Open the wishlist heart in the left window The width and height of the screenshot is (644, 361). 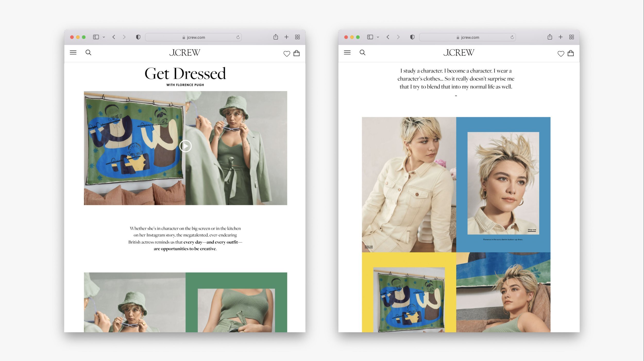click(287, 54)
